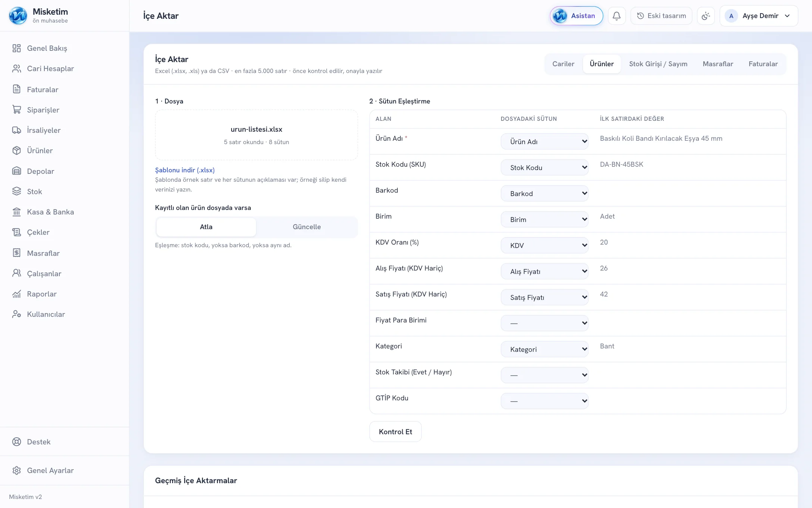Select the Ürünler import tab
Image resolution: width=812 pixels, height=508 pixels.
pos(601,64)
